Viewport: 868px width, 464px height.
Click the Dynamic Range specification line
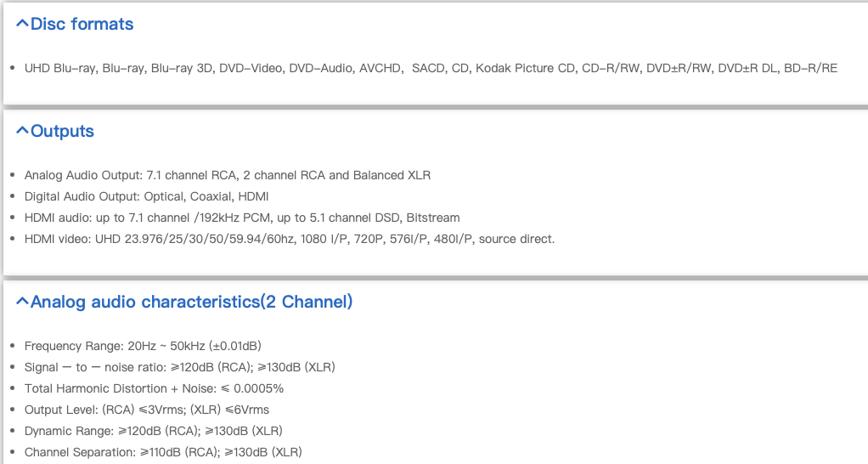154,431
